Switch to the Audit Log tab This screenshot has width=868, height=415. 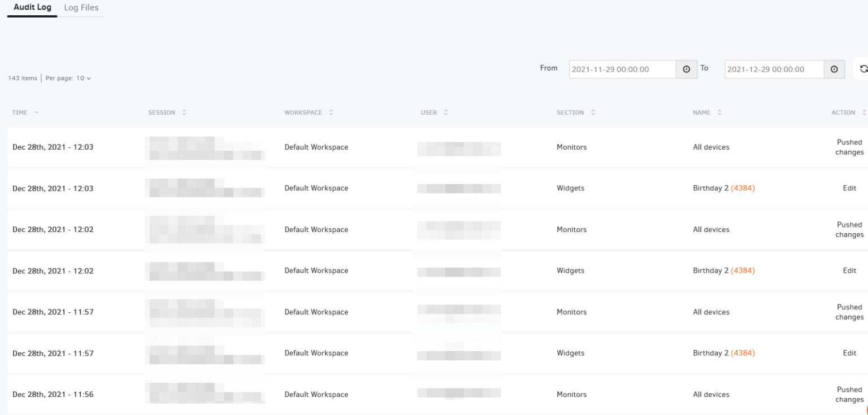32,8
